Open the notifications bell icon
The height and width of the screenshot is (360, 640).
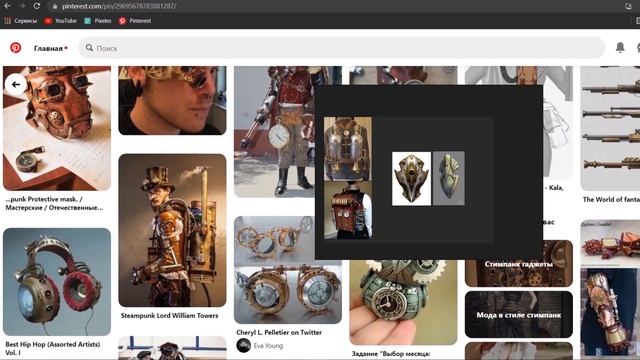point(620,47)
